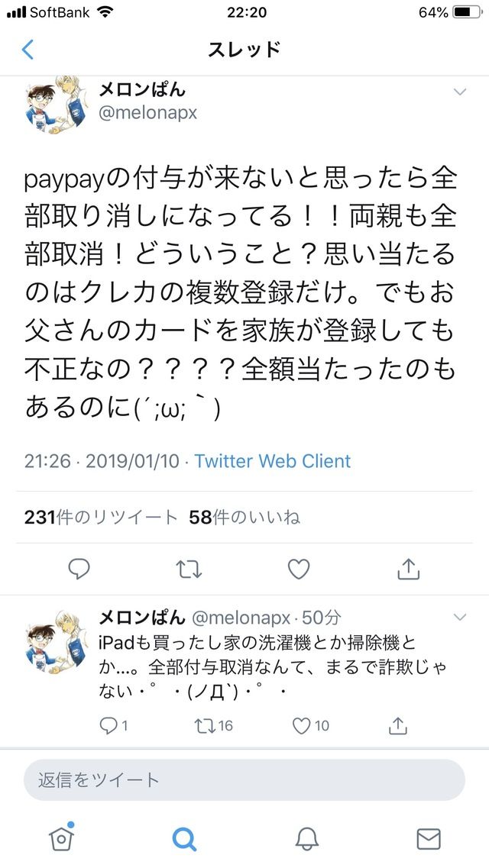The image size is (489, 868).
Task: Tap the 返信をツイート reply field
Action: point(244,780)
